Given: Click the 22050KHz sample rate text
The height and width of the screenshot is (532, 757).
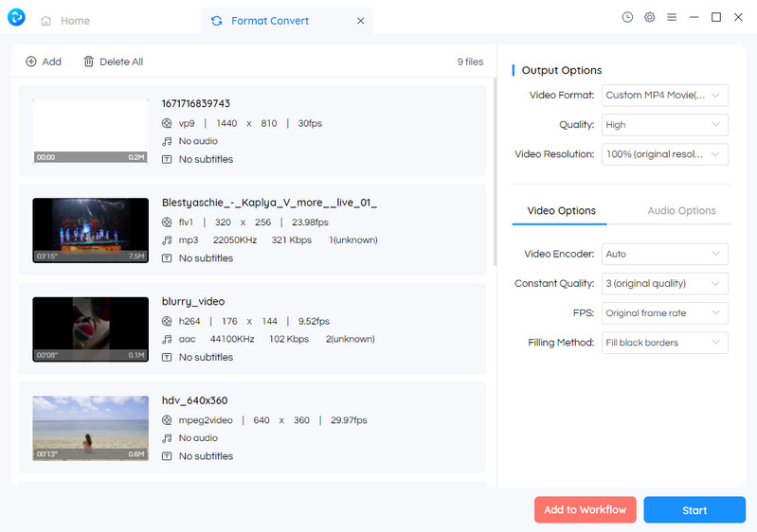Looking at the screenshot, I should coord(235,240).
